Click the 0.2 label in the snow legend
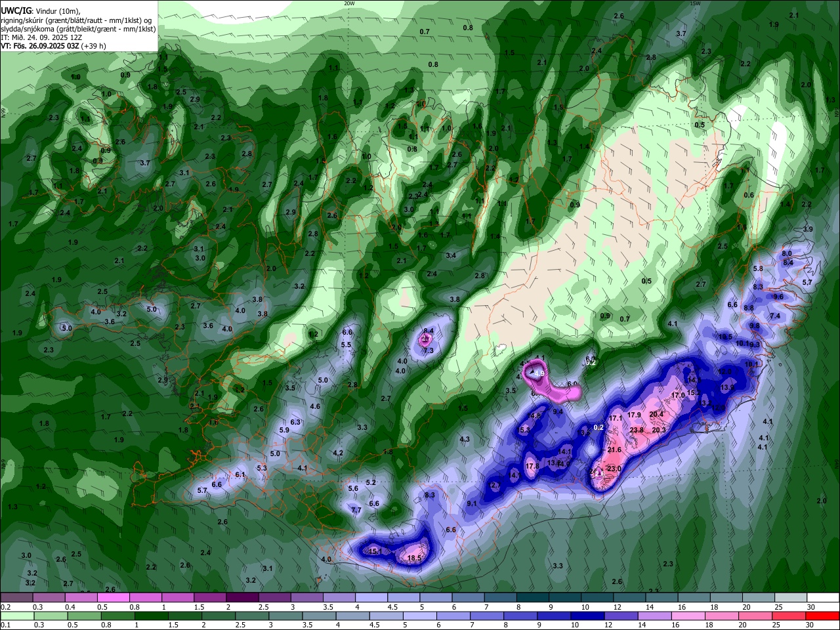840x630 pixels. click(5, 607)
